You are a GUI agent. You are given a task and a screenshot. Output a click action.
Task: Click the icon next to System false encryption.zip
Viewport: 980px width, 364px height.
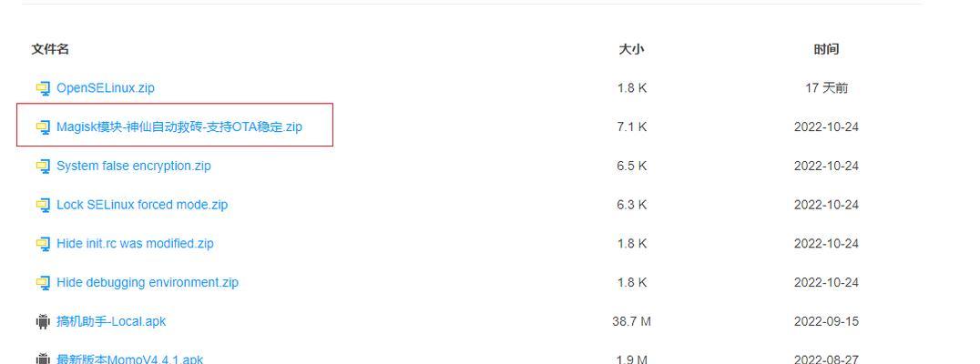point(43,167)
